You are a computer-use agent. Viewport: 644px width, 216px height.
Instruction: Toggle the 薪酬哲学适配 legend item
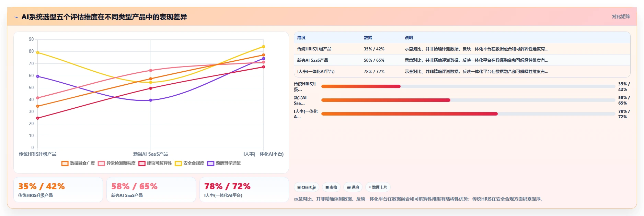click(224, 163)
